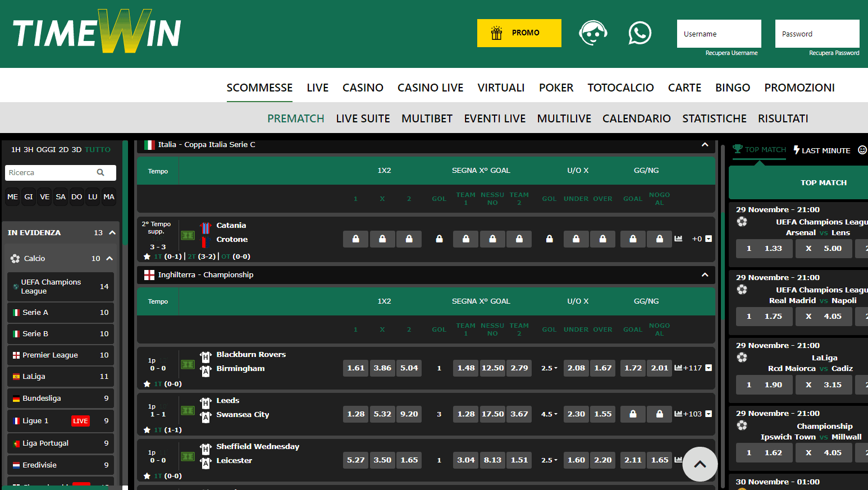Open statistics chart icon for Blackburn Rovers match

(x=678, y=368)
